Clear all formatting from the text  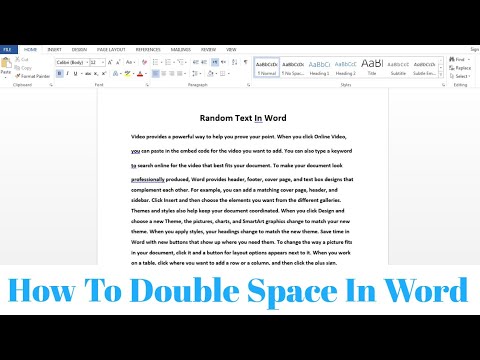coord(144,62)
